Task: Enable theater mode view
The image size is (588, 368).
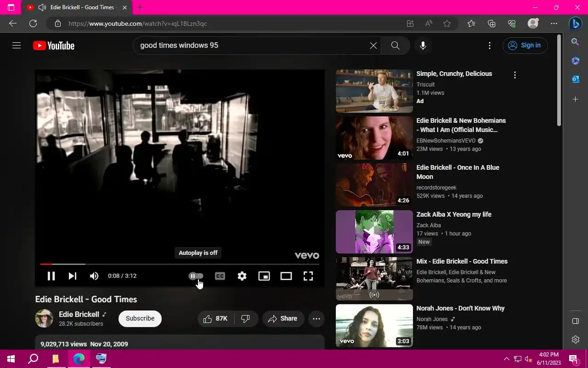Action: 286,276
